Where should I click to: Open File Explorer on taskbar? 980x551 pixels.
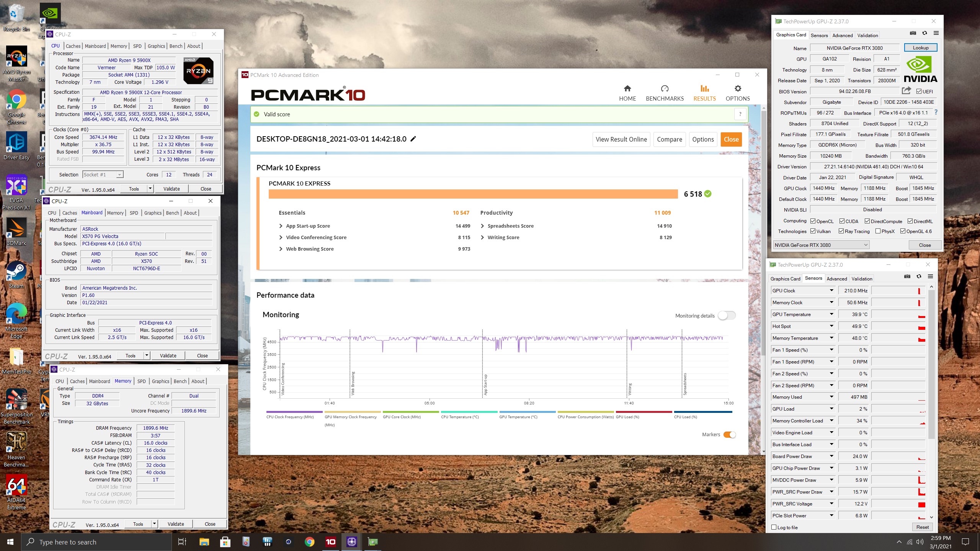[204, 542]
